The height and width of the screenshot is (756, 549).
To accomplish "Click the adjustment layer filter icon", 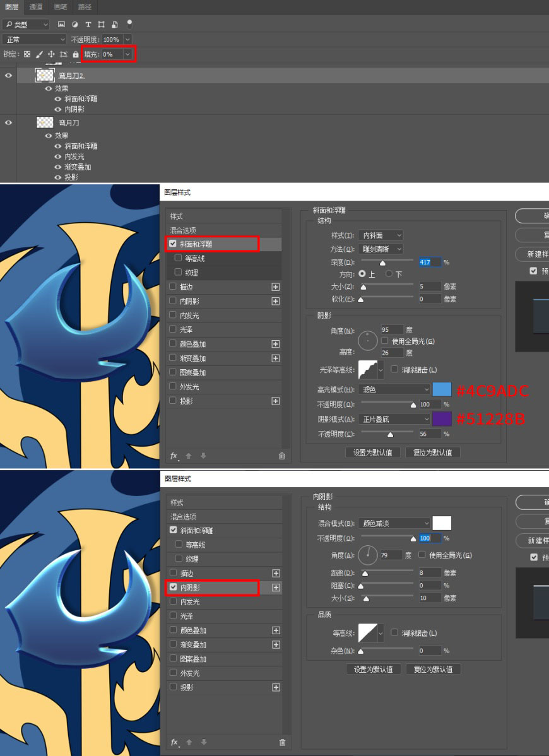I will (74, 25).
